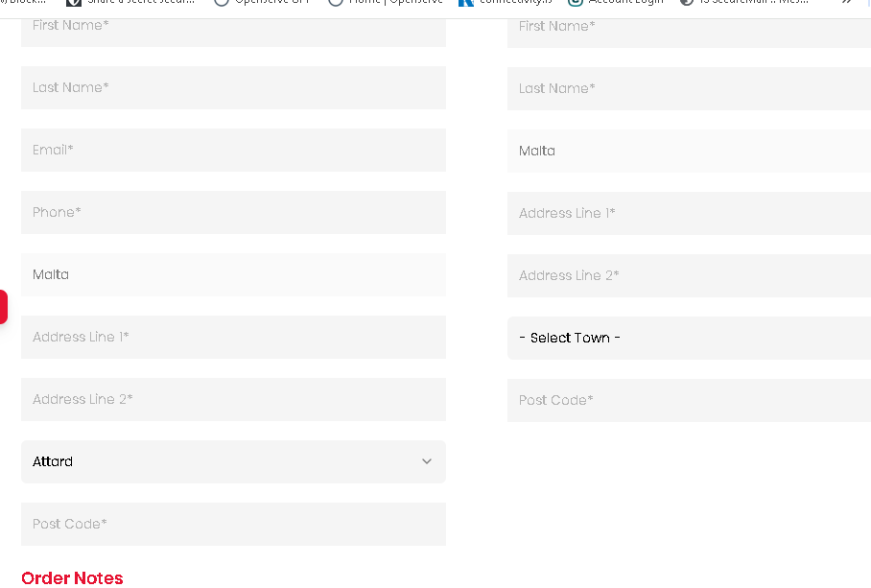This screenshot has height=588, width=871.
Task: Click the Post Code field below Attard
Action: [233, 524]
